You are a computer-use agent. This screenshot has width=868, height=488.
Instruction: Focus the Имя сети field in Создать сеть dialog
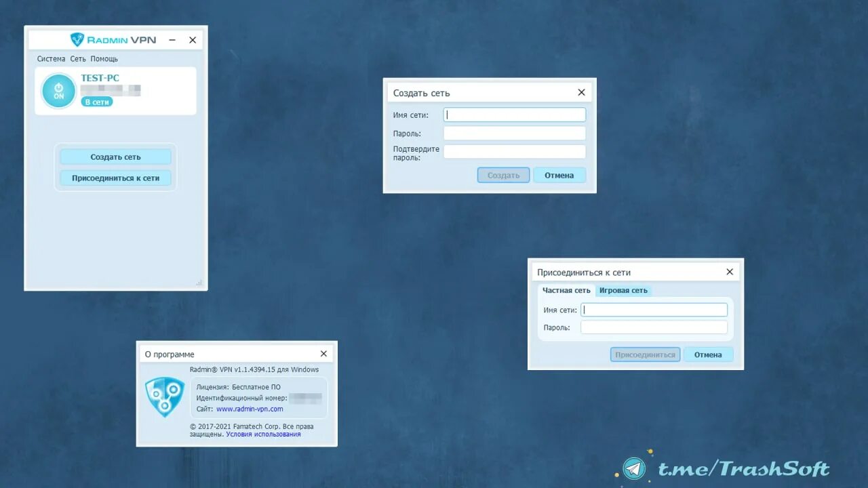pos(515,115)
